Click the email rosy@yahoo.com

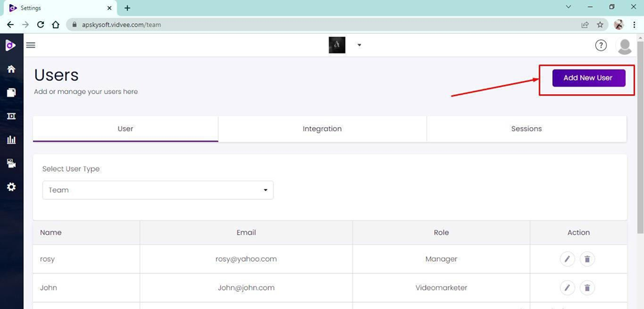pyautogui.click(x=246, y=259)
